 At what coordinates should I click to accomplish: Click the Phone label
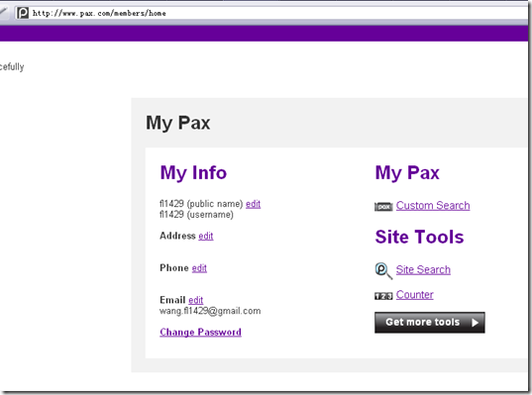174,268
